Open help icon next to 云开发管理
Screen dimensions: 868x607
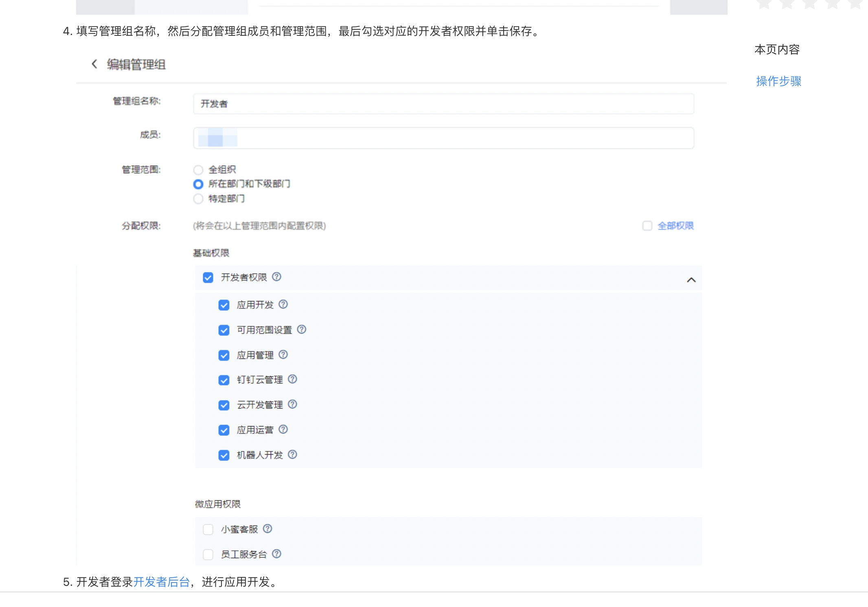tap(292, 404)
